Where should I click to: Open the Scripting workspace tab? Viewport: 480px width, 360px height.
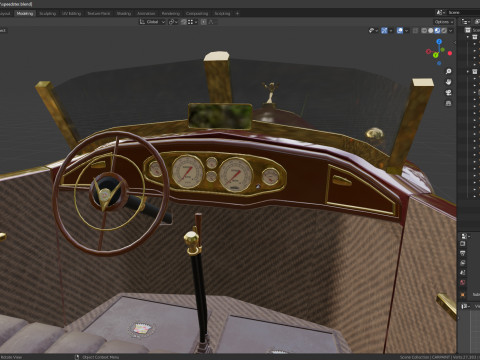[x=222, y=13]
